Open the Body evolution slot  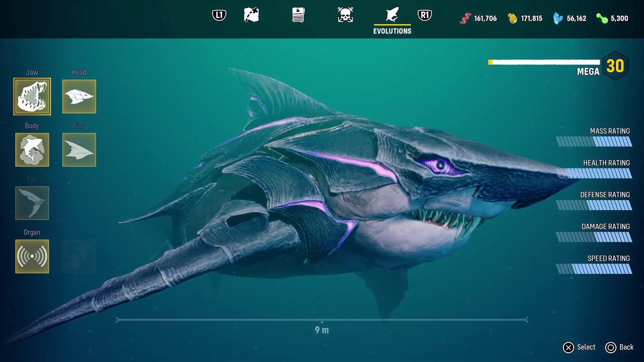[32, 150]
